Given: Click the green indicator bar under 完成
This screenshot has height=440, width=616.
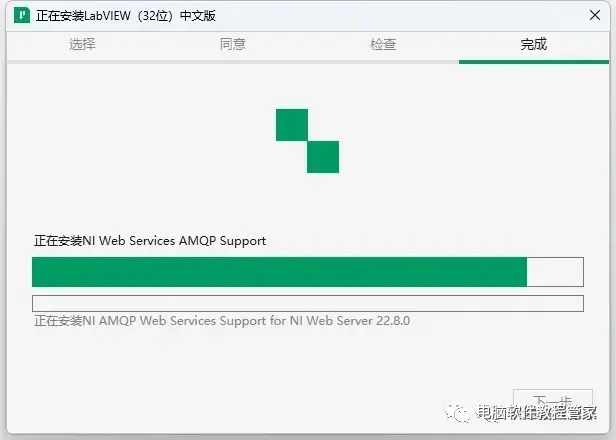Looking at the screenshot, I should click(x=534, y=62).
